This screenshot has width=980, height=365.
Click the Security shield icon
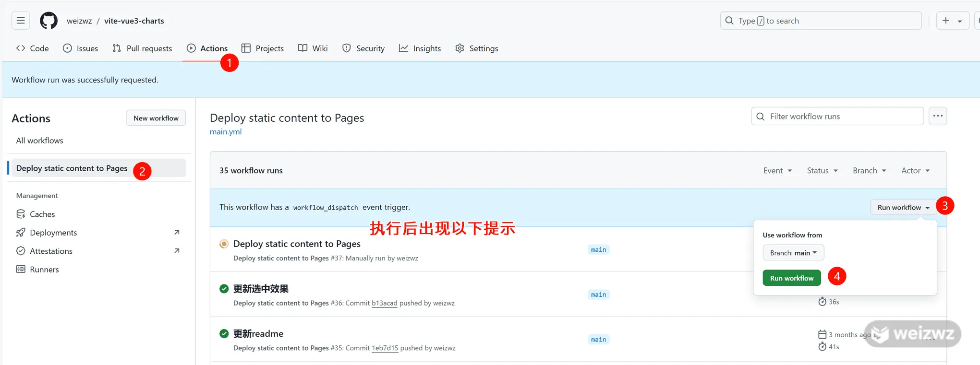[x=347, y=48]
